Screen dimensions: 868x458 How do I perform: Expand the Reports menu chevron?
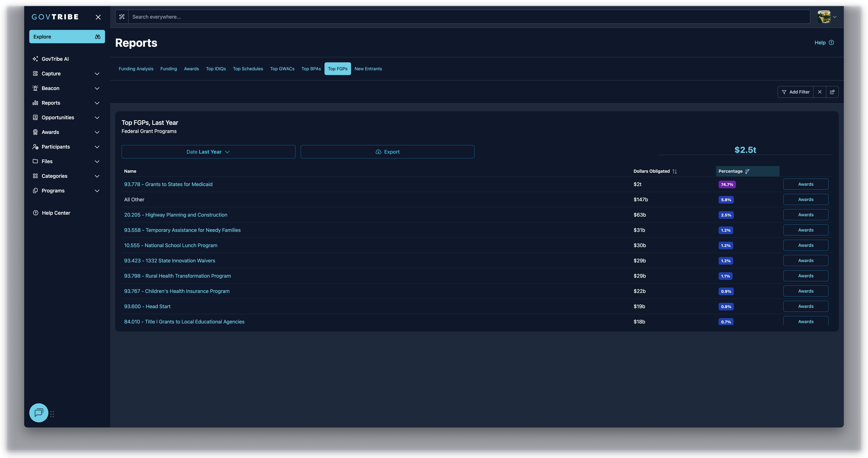97,103
